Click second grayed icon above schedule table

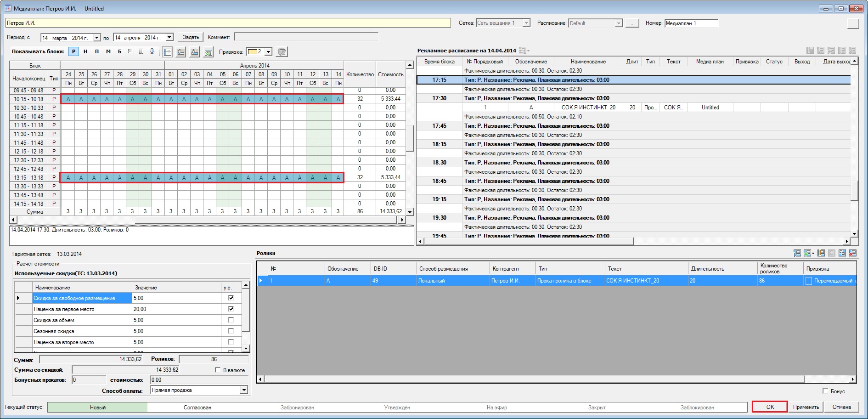[x=821, y=51]
